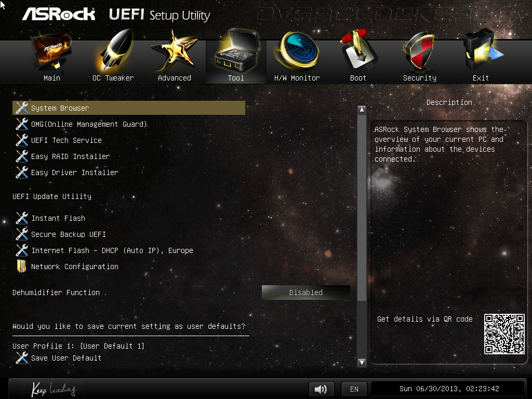
Task: Click the System Browser wrench icon
Action: click(x=22, y=108)
